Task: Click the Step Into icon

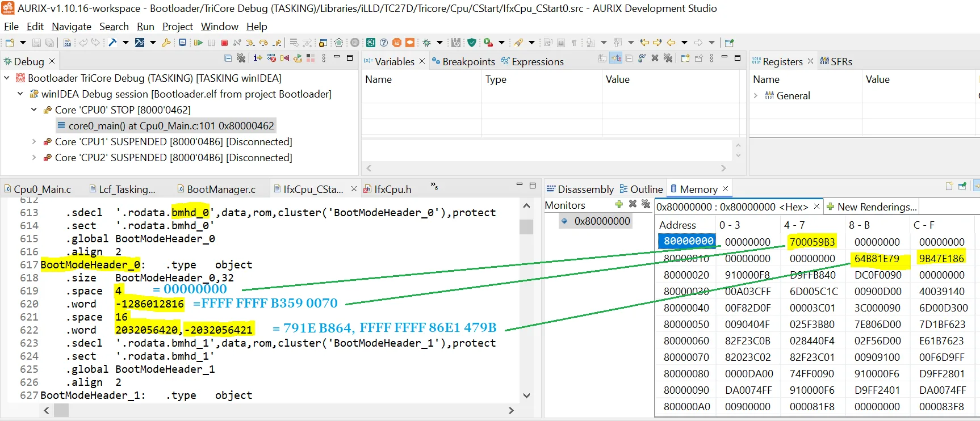Action: 250,43
